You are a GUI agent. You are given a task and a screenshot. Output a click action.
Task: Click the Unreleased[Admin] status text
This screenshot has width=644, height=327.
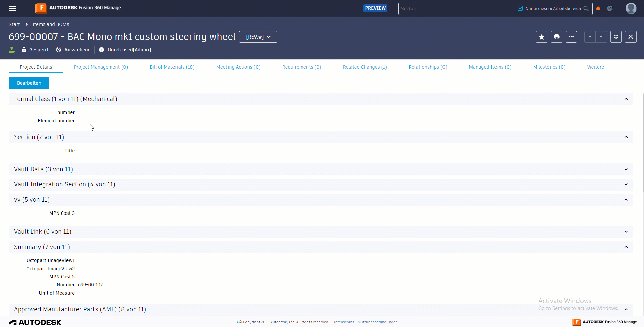point(129,50)
